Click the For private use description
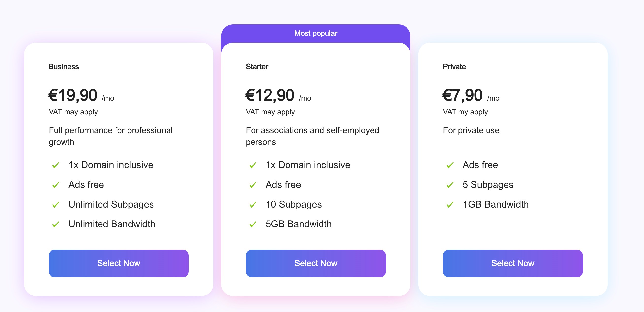This screenshot has width=644, height=312. click(x=471, y=130)
